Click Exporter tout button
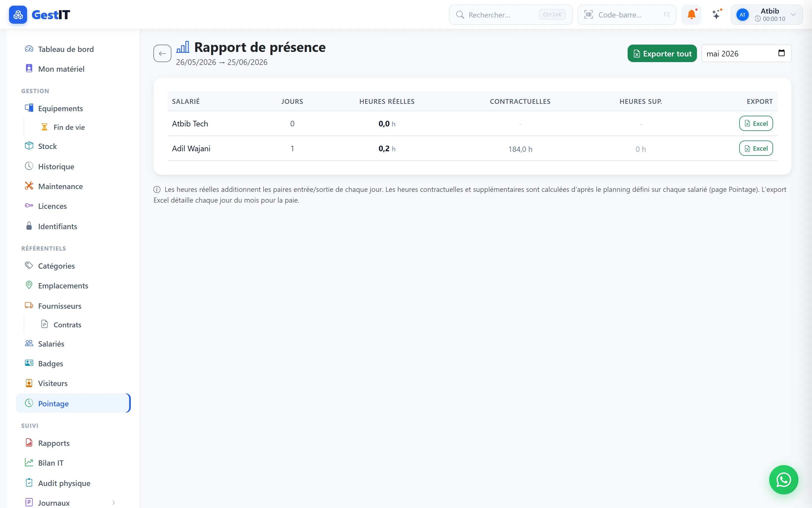 click(662, 53)
